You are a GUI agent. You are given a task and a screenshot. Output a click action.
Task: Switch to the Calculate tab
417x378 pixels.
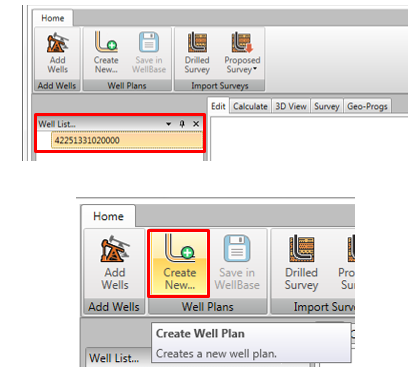click(250, 106)
